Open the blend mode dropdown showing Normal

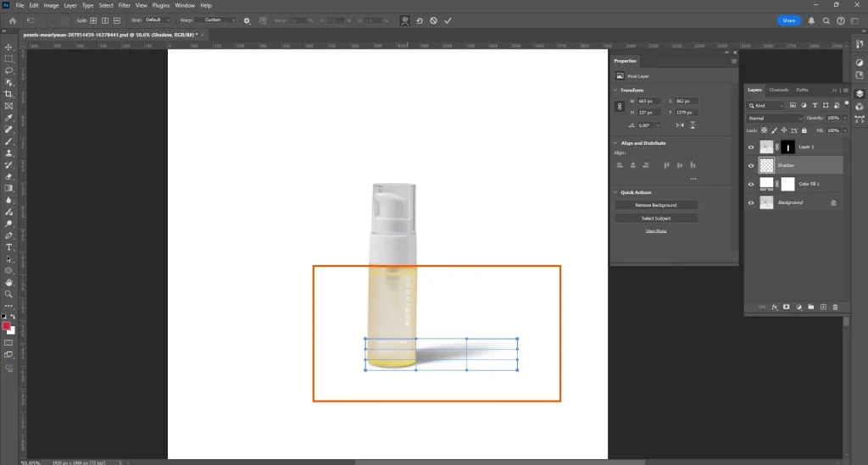[774, 119]
